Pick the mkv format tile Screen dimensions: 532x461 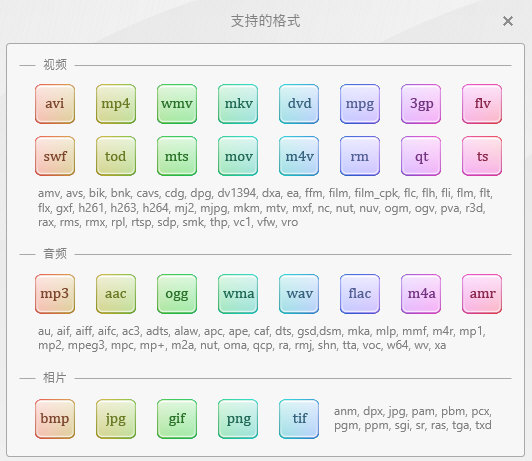(x=238, y=104)
